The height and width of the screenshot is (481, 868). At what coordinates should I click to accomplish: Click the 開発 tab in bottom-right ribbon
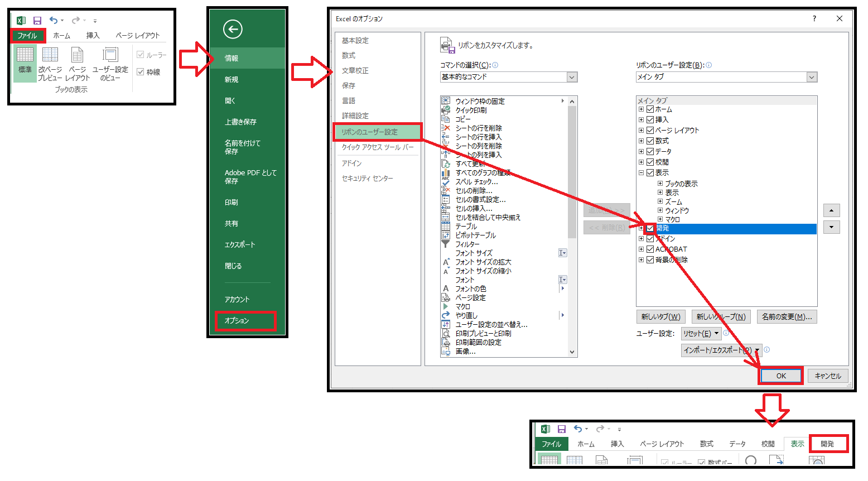point(828,444)
